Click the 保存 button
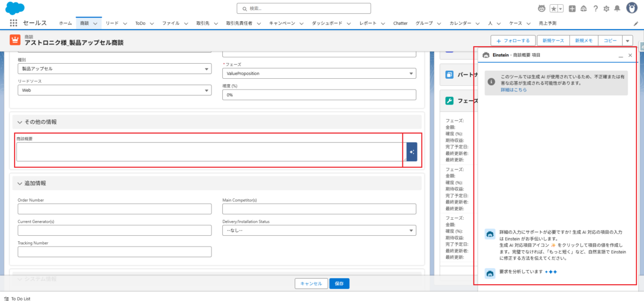 (339, 284)
